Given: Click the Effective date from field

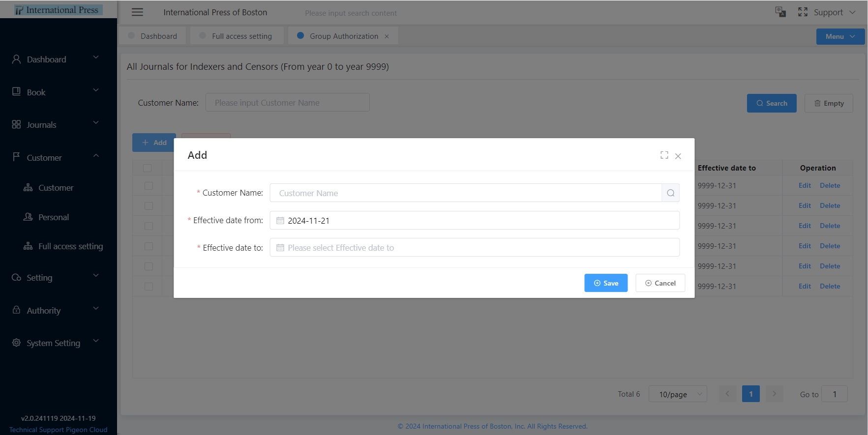Looking at the screenshot, I should pos(475,220).
